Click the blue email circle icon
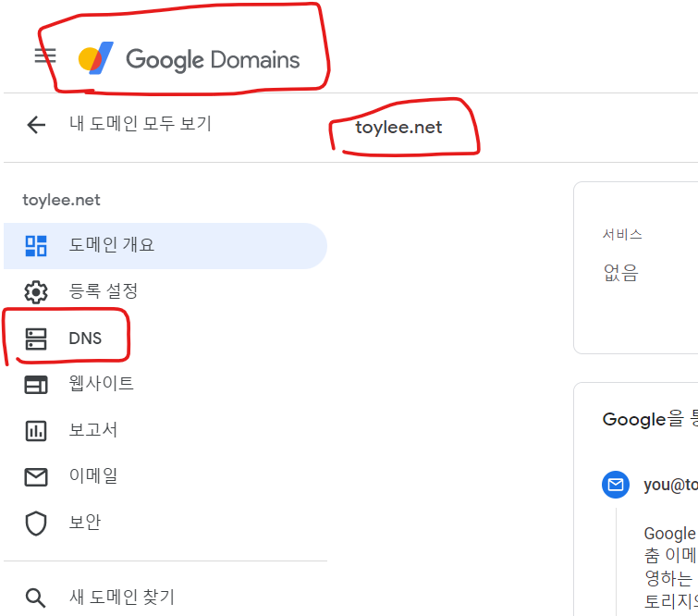The image size is (698, 616). click(x=616, y=485)
